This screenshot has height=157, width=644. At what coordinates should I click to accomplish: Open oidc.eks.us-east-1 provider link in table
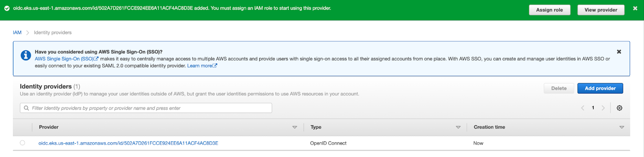click(128, 143)
